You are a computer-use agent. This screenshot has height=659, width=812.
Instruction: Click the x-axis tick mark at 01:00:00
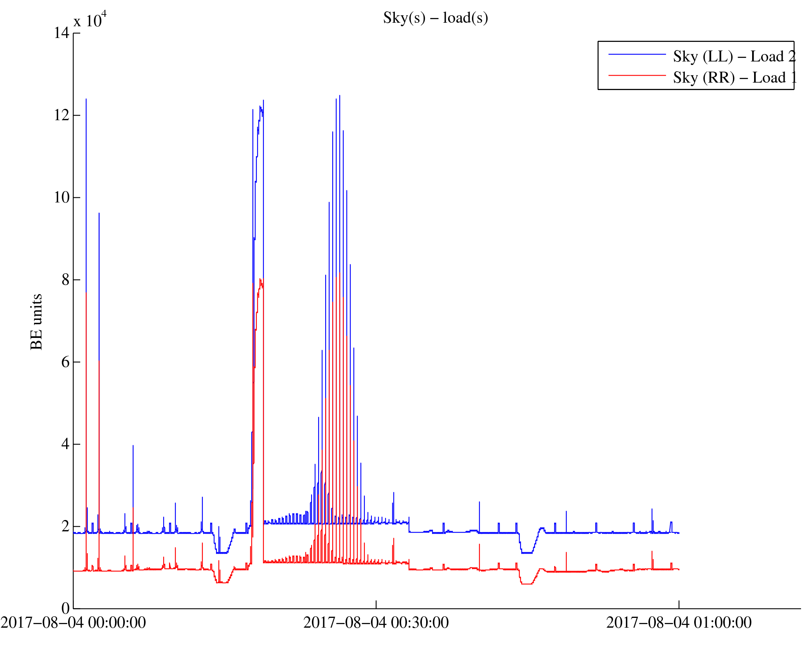pyautogui.click(x=679, y=605)
